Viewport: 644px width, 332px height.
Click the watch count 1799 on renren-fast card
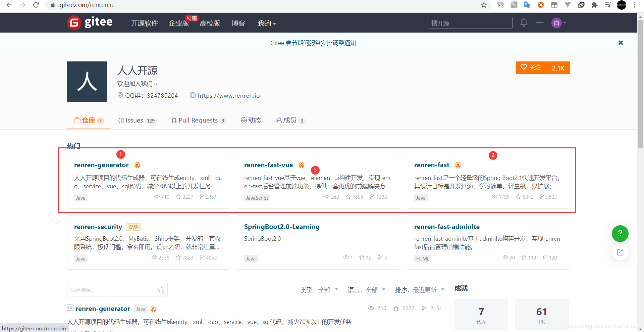500,197
